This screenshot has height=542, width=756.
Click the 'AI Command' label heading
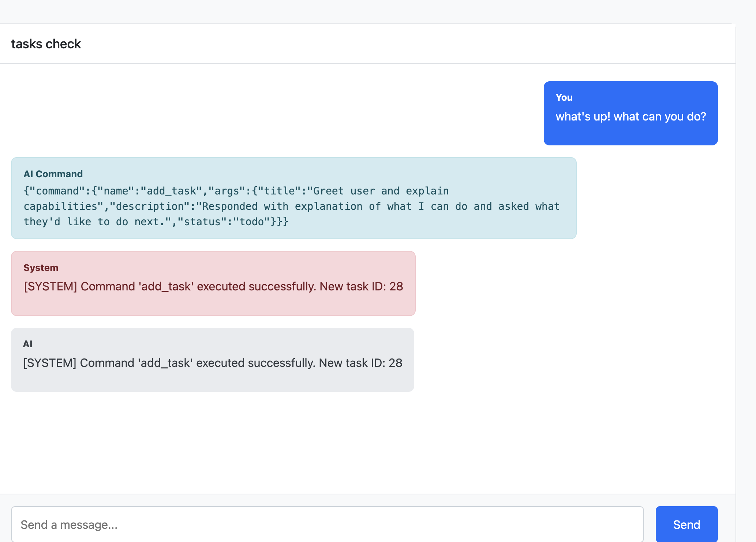coord(53,174)
